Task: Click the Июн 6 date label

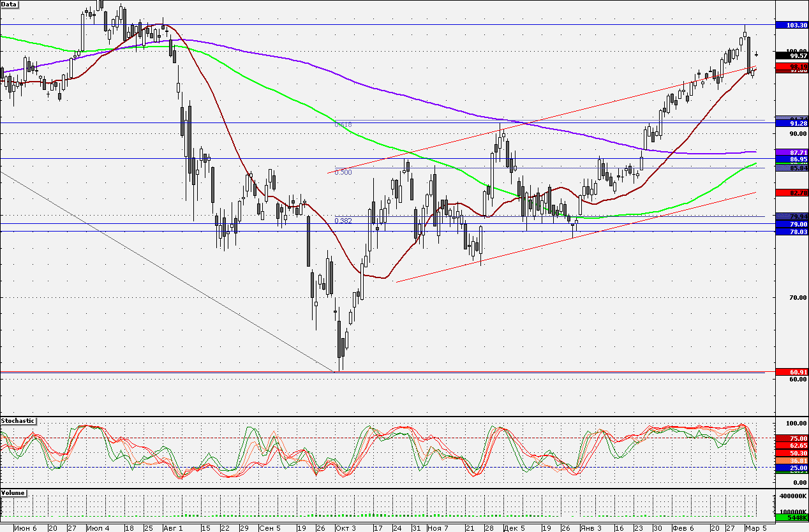Action: 25,528
